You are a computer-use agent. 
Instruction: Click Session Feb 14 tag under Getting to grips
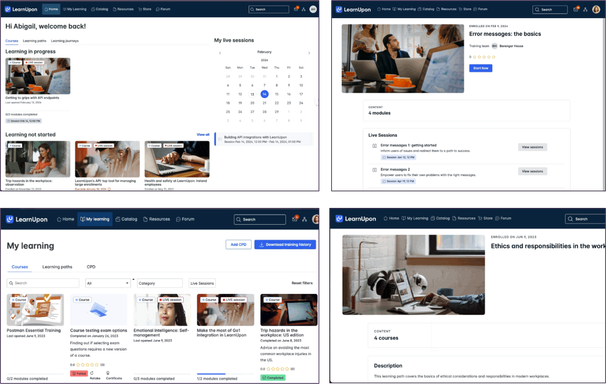(24, 121)
